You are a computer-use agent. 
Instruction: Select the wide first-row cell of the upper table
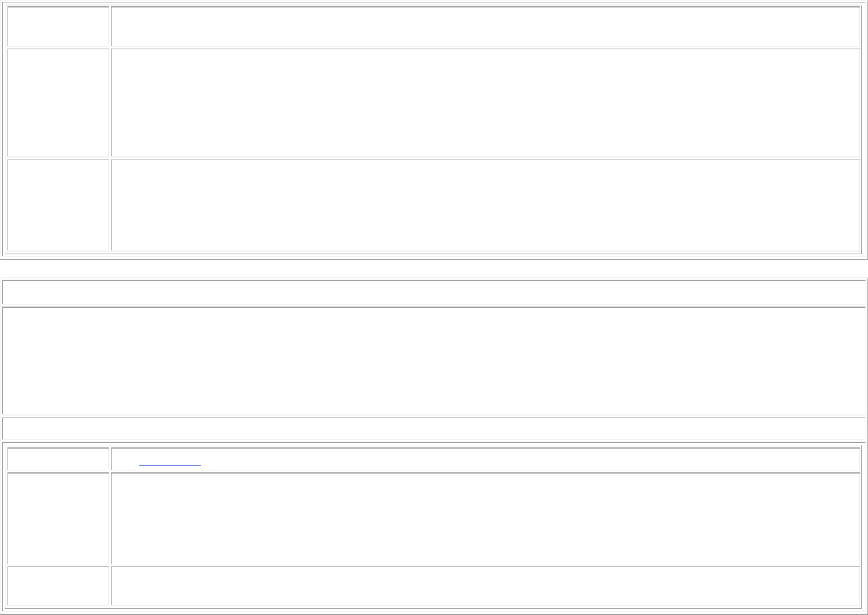point(485,27)
